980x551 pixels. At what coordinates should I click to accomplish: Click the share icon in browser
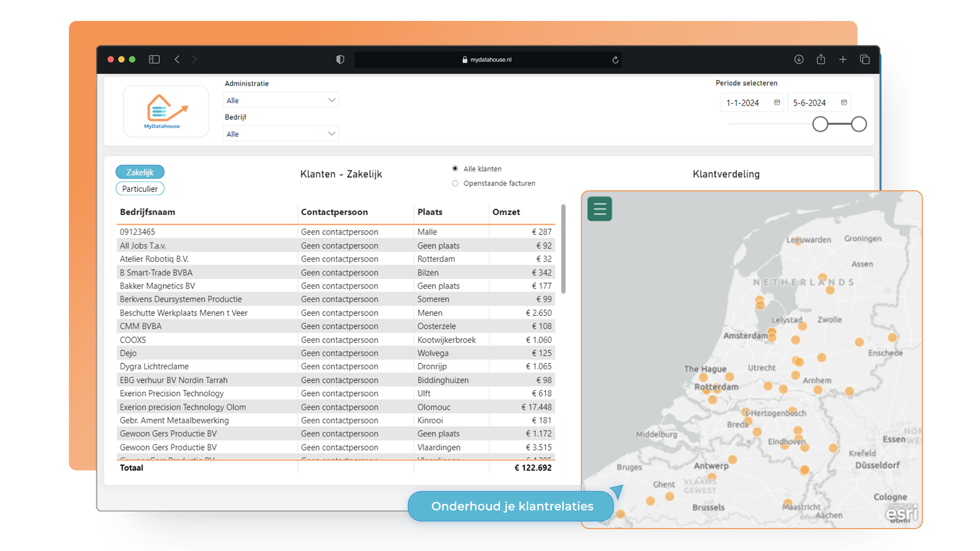point(821,59)
